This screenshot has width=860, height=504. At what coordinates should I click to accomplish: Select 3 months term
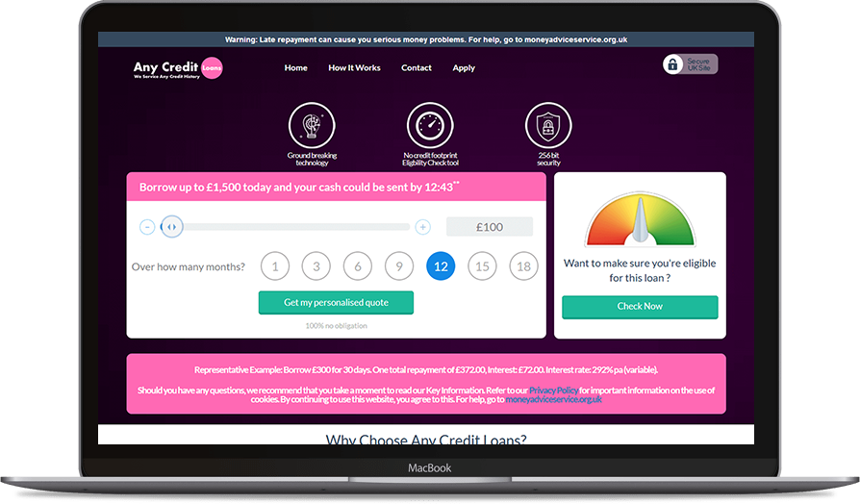316,266
